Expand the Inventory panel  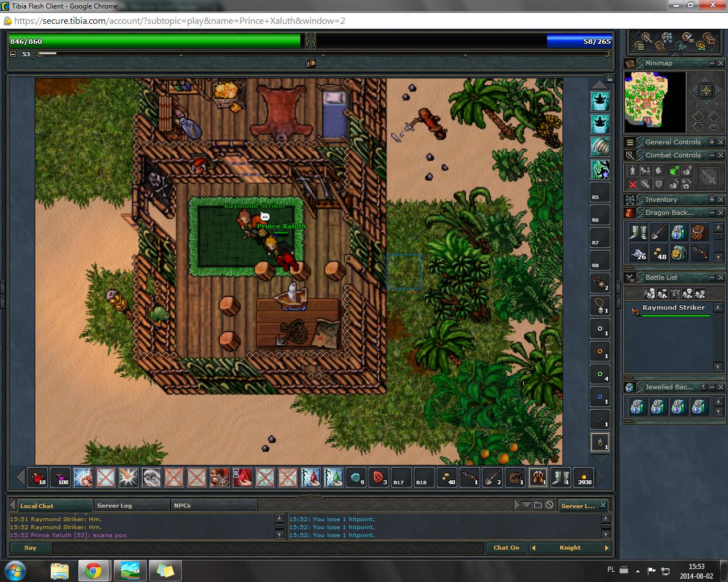(x=712, y=199)
